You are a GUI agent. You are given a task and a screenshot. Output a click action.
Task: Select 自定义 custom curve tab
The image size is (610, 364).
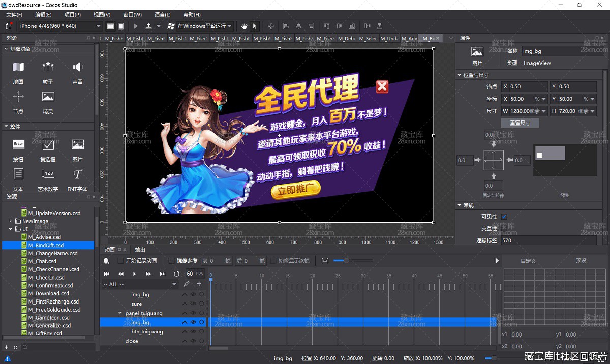tap(528, 261)
